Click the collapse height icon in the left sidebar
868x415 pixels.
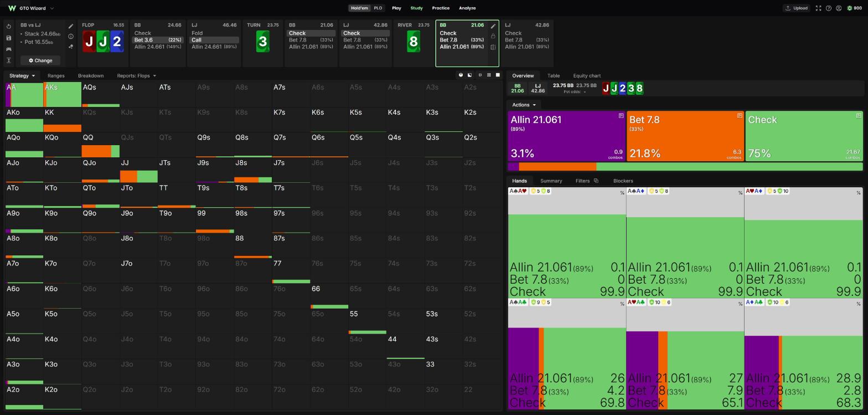click(9, 60)
